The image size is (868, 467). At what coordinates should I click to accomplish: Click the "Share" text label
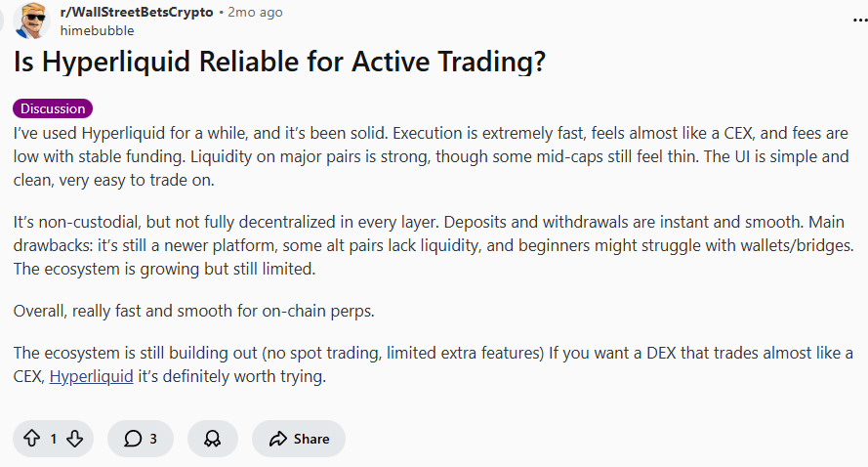(311, 439)
